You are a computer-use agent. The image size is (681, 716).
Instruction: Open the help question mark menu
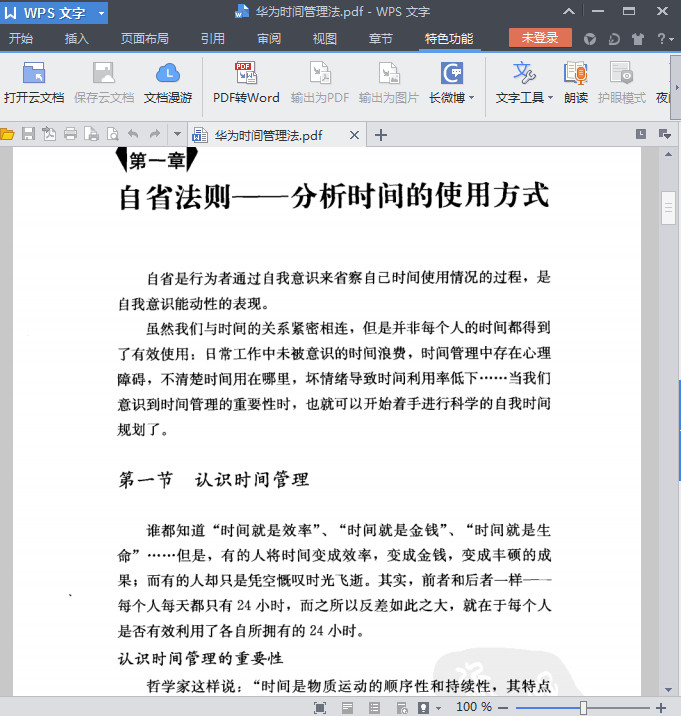(665, 39)
